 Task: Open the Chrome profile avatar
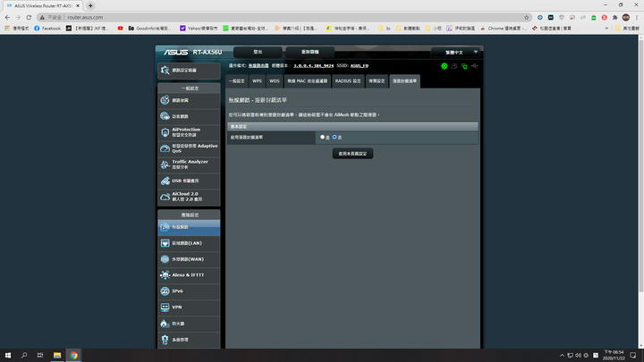click(626, 17)
